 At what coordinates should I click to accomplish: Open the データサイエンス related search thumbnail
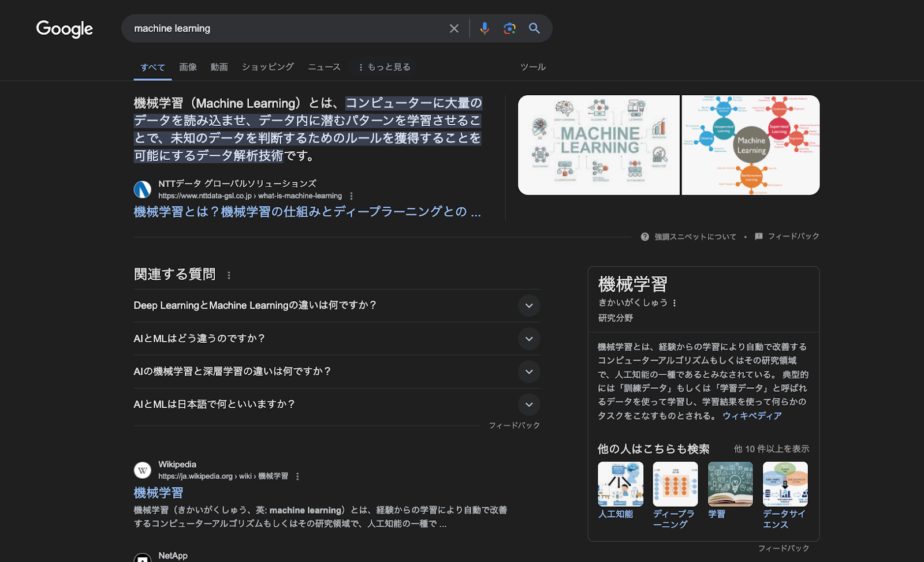pyautogui.click(x=785, y=484)
